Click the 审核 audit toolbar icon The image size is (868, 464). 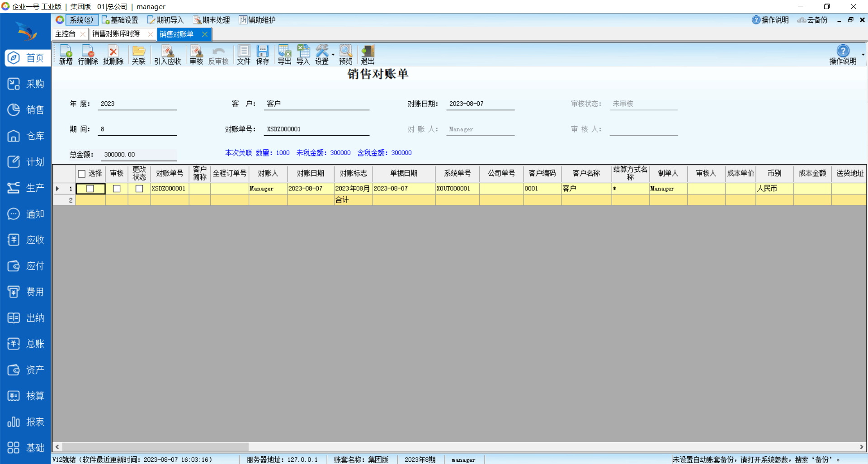click(x=196, y=55)
